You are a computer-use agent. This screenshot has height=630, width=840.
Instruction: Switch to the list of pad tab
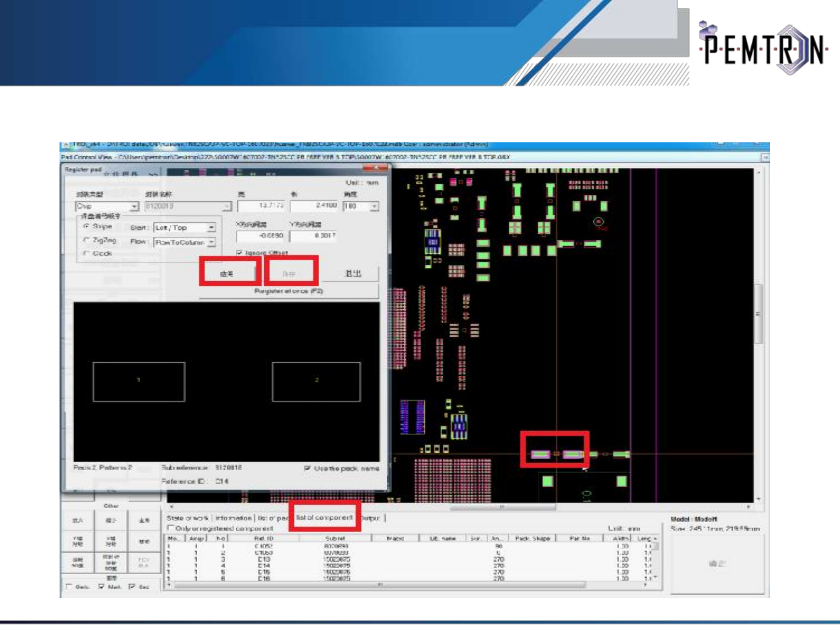pos(273,518)
